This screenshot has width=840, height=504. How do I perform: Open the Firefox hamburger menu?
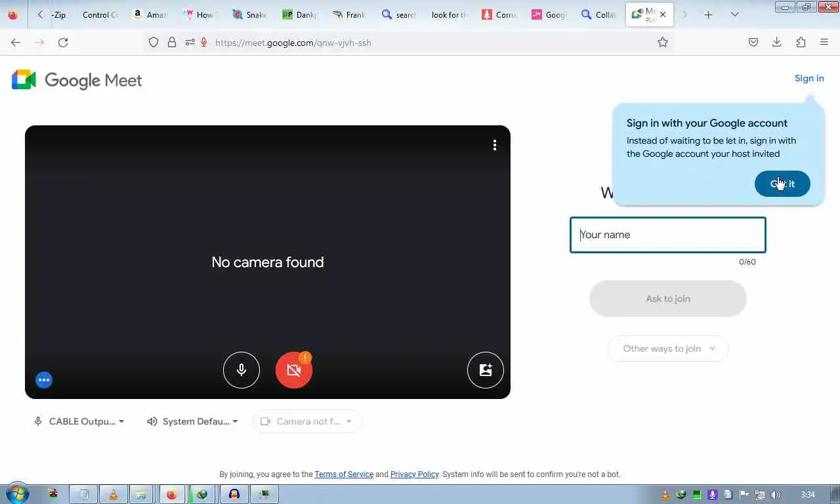tap(824, 43)
